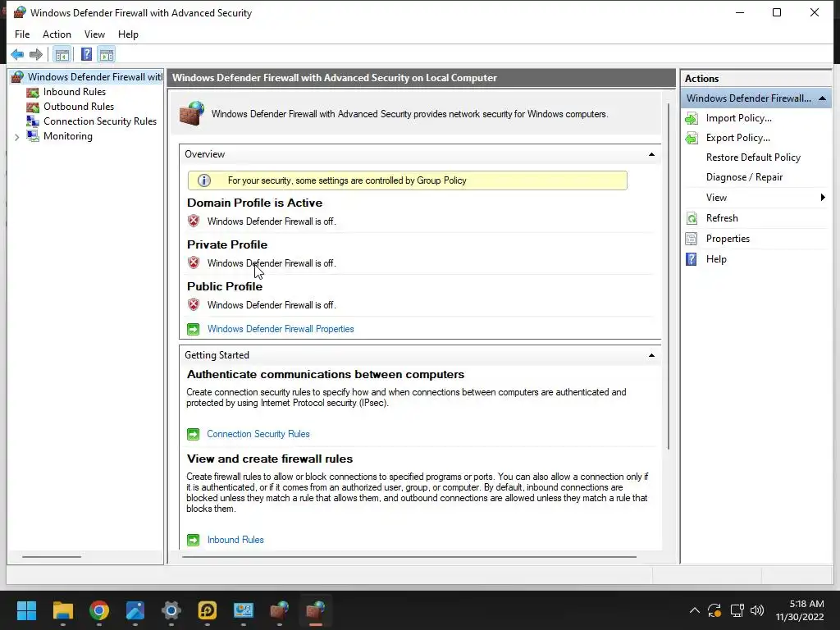Click the 'Public Profile' heading
This screenshot has width=840, height=630.
point(225,286)
